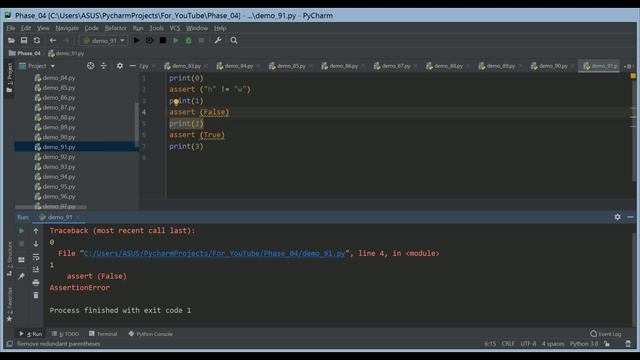Hide the Run panel with minus icon

(x=630, y=217)
